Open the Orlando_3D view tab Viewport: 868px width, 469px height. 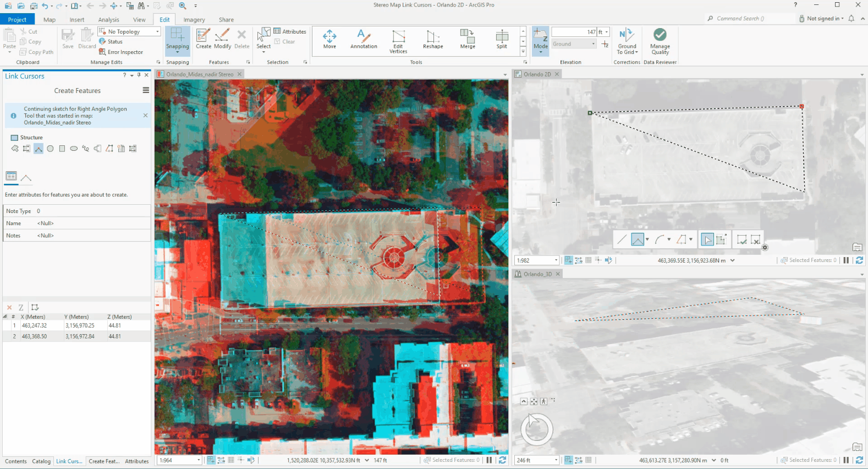pos(537,274)
